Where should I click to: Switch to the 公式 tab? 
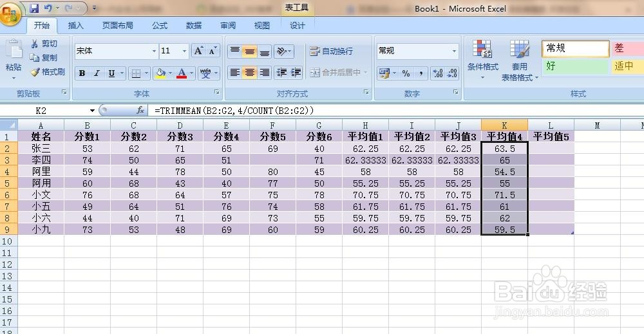160,26
